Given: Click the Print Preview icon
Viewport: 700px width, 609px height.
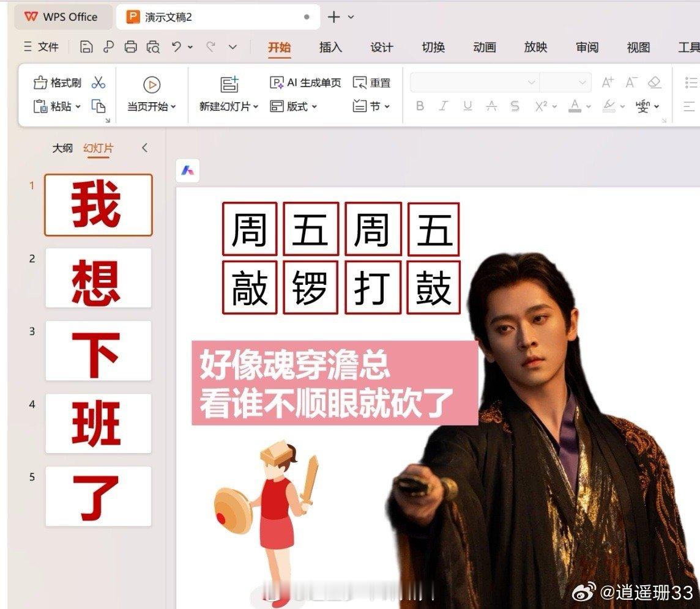Looking at the screenshot, I should pos(153,47).
